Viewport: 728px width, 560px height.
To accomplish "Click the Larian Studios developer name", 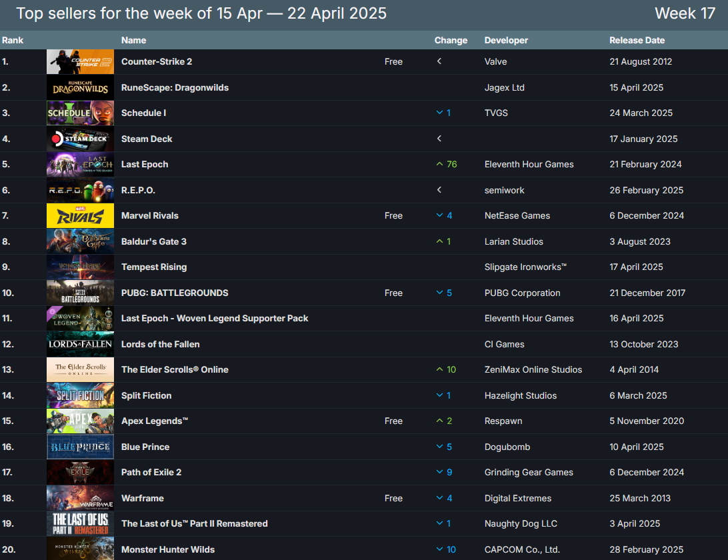I will coord(513,241).
